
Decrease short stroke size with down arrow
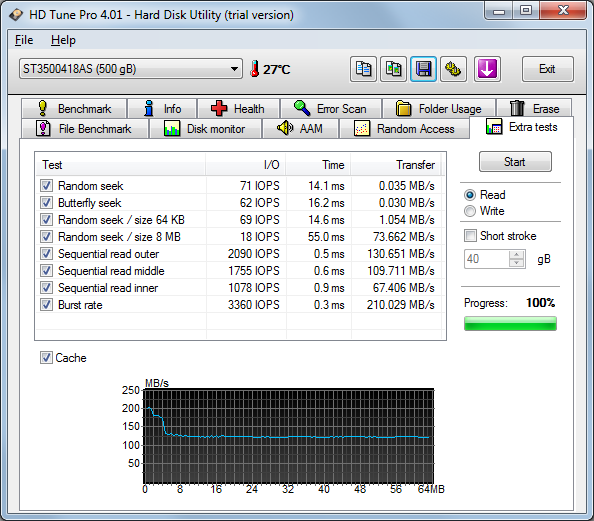pos(516,263)
